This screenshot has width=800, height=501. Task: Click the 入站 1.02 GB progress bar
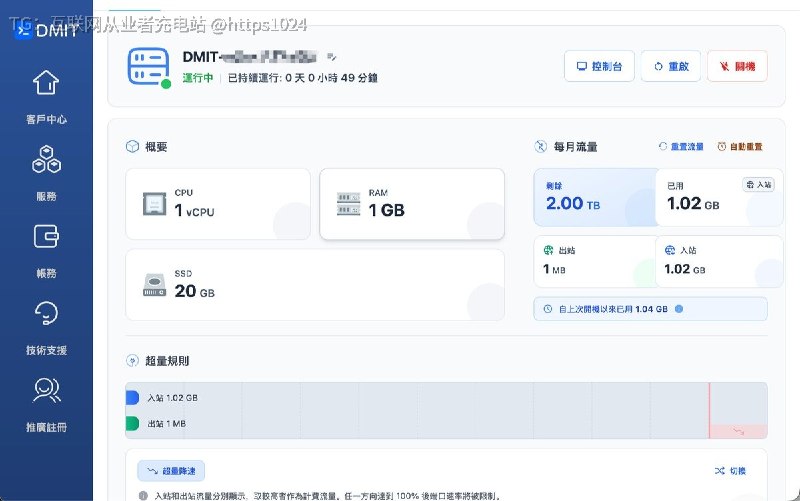[132, 397]
